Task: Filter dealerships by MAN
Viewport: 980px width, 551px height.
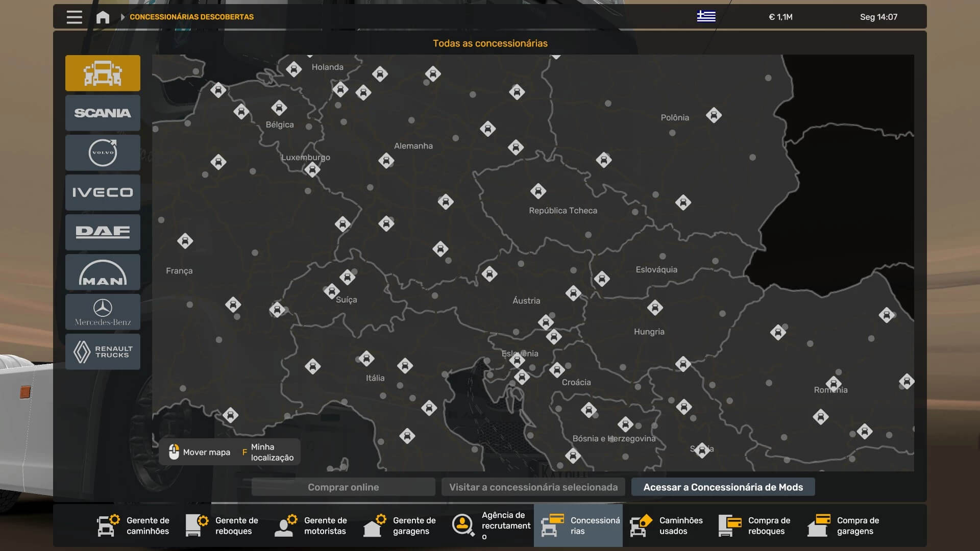Action: coord(103,272)
